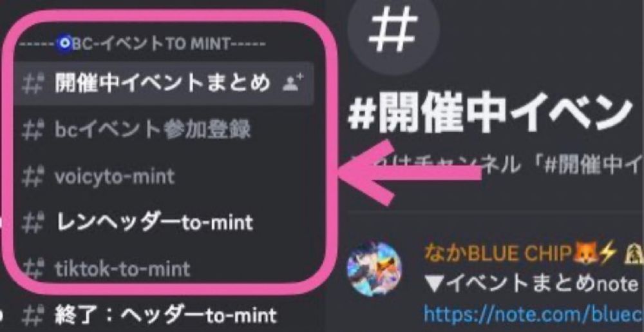Open the note.com link in message
Screen dimensions: 644x332
pyautogui.click(x=533, y=315)
